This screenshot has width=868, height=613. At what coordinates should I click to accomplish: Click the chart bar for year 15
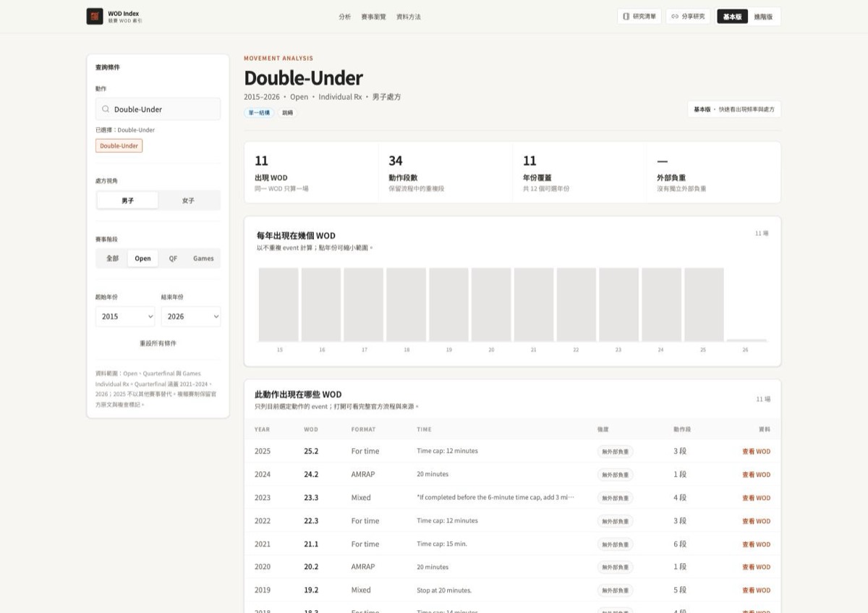[x=278, y=305]
